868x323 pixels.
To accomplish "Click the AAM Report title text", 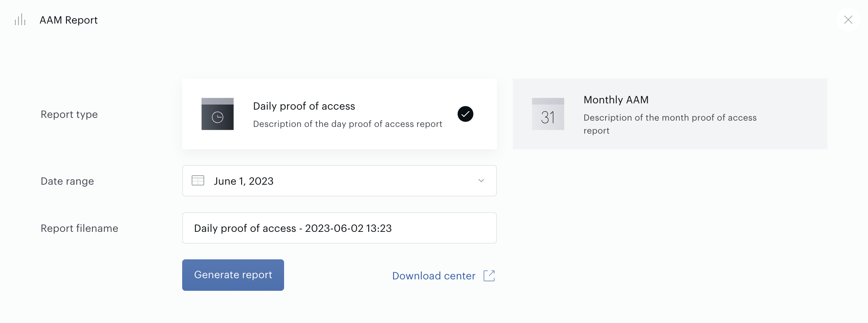I will [68, 20].
